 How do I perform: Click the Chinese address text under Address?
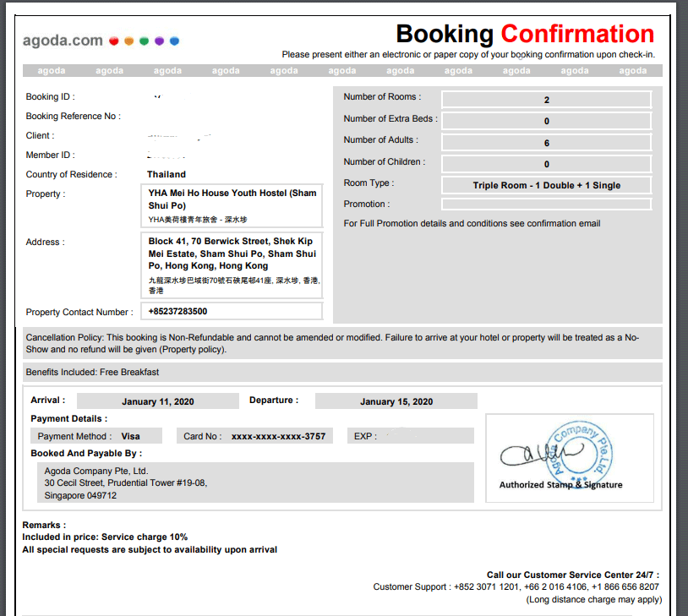[234, 286]
